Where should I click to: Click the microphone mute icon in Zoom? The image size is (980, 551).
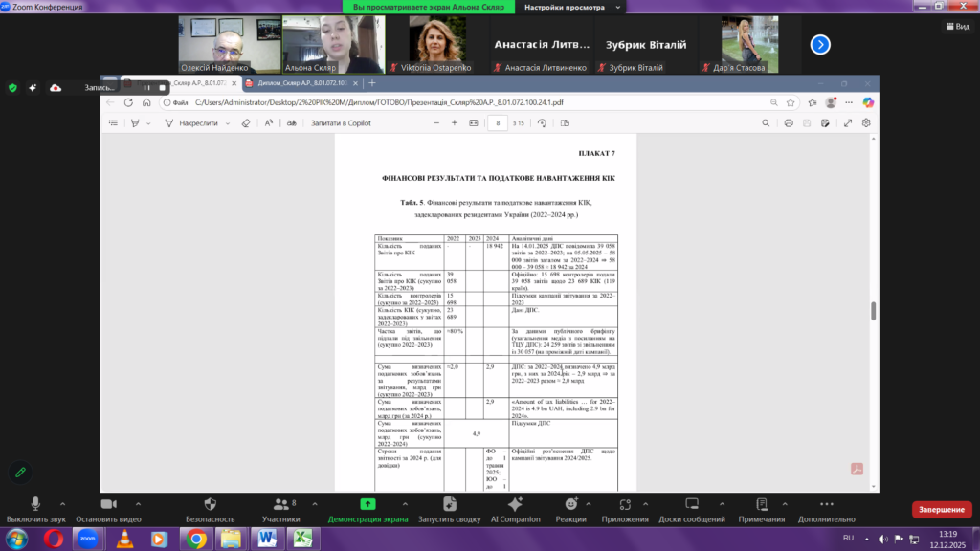click(x=36, y=503)
